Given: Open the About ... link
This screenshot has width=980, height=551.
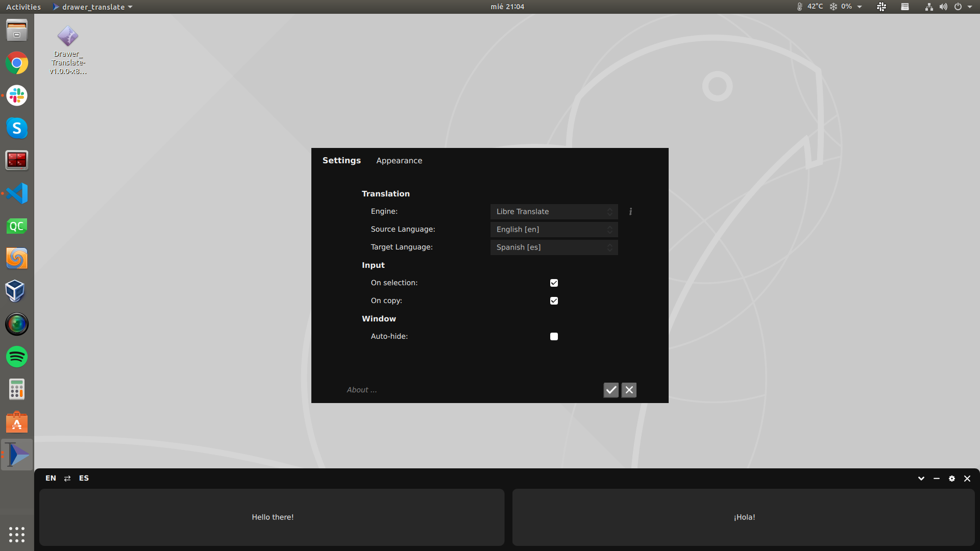Looking at the screenshot, I should pos(362,390).
